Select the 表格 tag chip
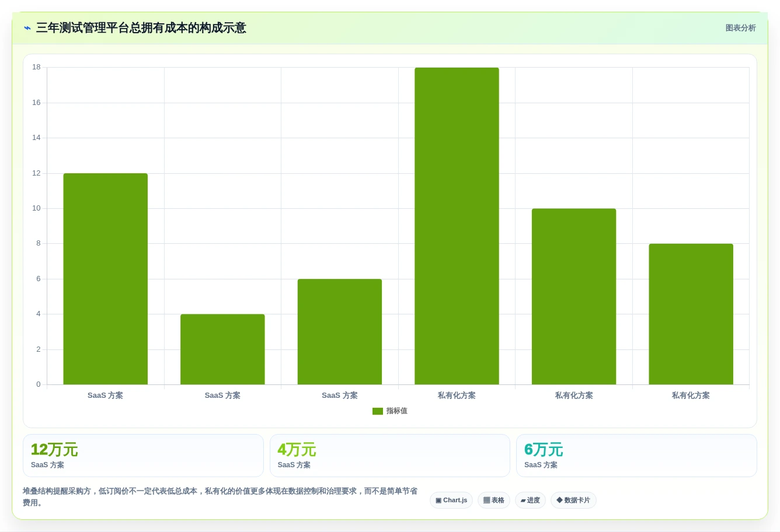This screenshot has height=532, width=780. point(494,501)
